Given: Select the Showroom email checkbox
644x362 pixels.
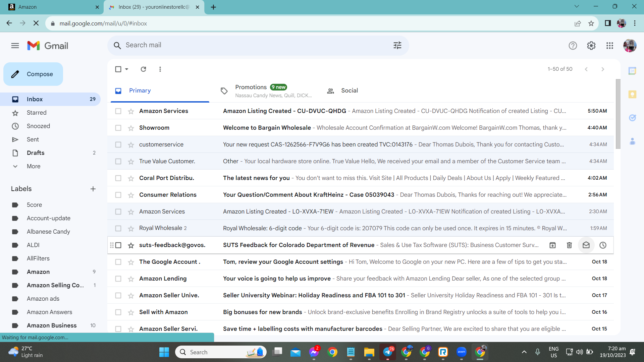Looking at the screenshot, I should (118, 128).
